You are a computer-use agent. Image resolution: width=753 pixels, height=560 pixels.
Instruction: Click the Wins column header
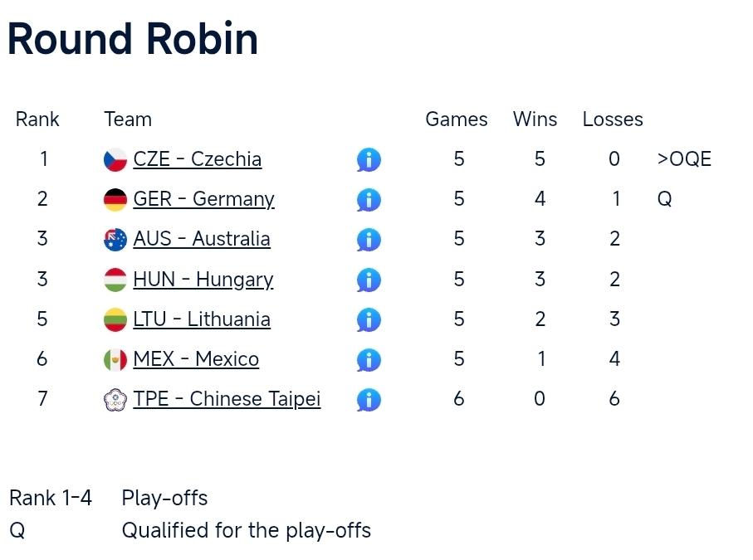coord(535,119)
